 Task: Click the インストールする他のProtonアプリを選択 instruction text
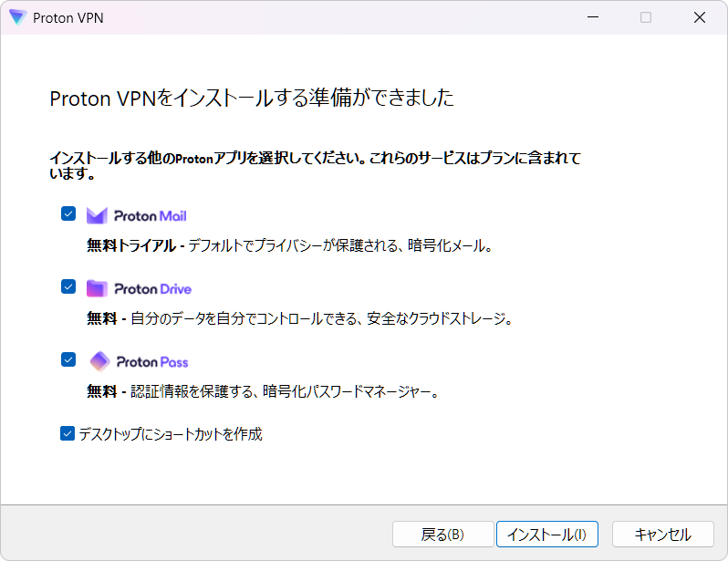(x=316, y=165)
